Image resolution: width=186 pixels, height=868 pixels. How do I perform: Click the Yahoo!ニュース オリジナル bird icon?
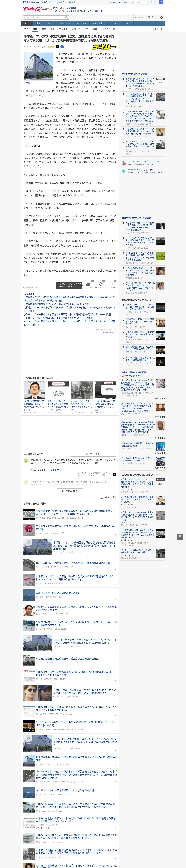point(124,171)
